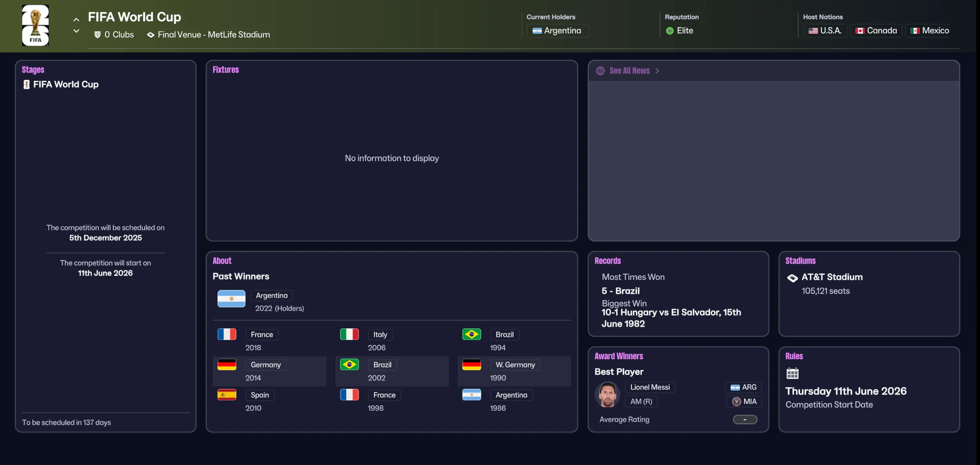Click the Mexico flag icon in Host Nations
Screen dimensions: 980x465
click(915, 31)
